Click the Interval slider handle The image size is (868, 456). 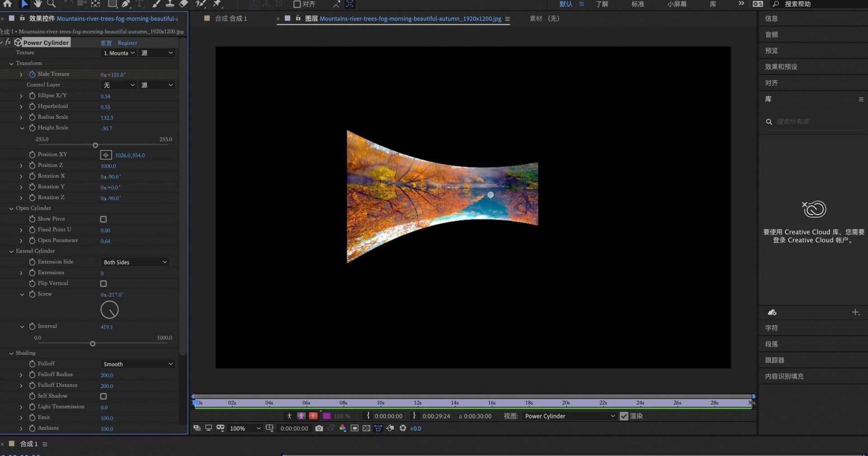pyautogui.click(x=93, y=344)
